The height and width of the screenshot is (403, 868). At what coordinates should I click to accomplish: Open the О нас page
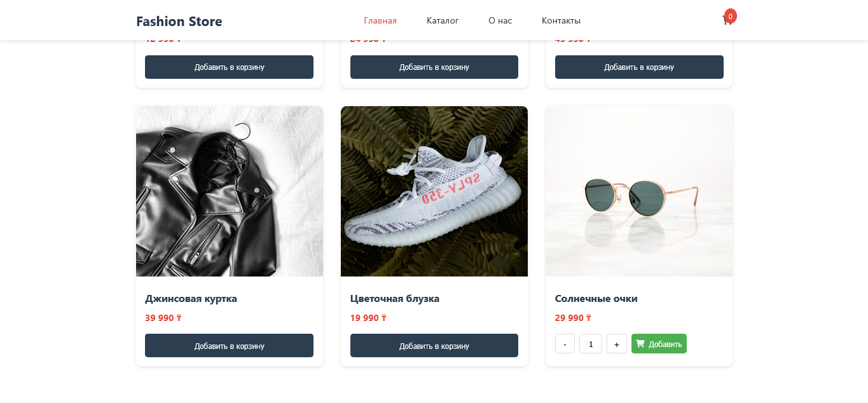[500, 20]
